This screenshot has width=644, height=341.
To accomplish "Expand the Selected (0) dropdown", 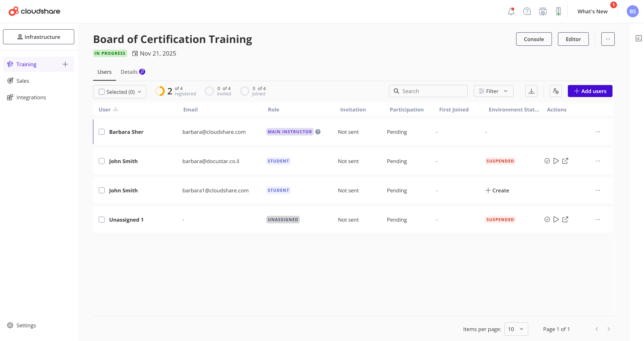I will pyautogui.click(x=140, y=92).
